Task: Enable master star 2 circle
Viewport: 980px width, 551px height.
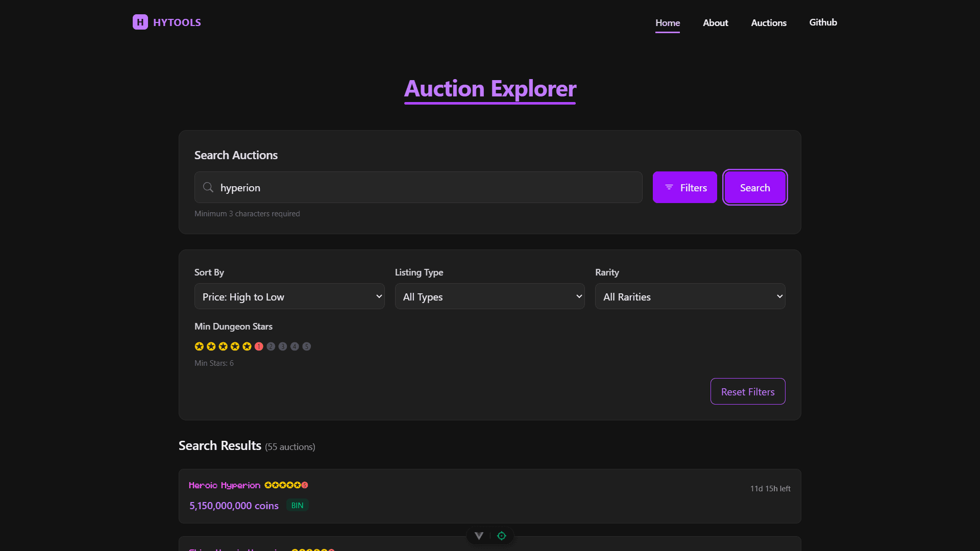Action: coord(271,346)
